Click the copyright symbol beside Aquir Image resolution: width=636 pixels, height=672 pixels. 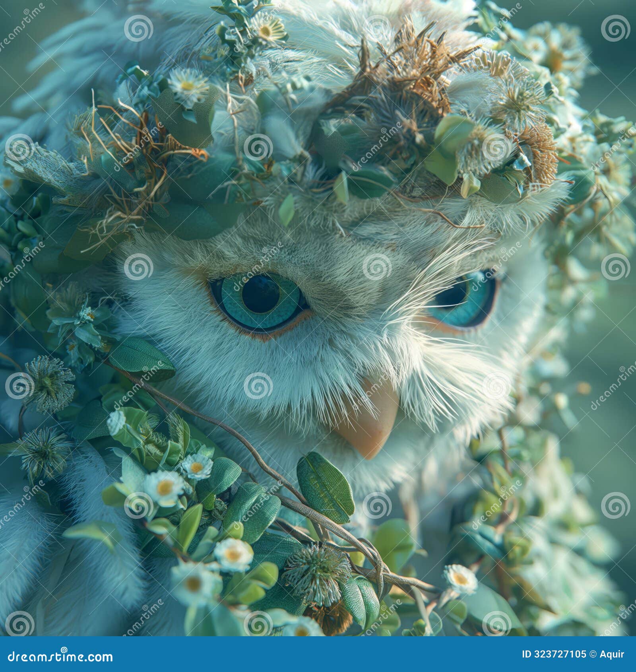(x=593, y=654)
